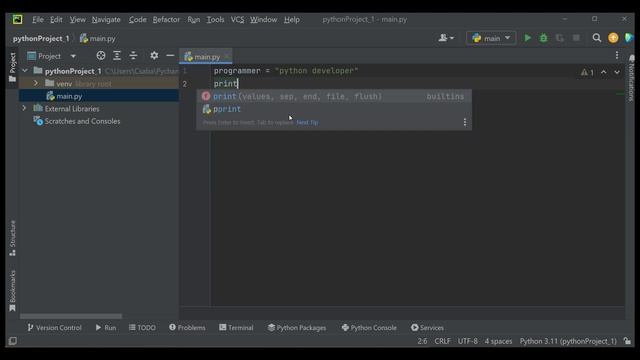The width and height of the screenshot is (640, 360).
Task: Open the user account icon
Action: pyautogui.click(x=446, y=38)
